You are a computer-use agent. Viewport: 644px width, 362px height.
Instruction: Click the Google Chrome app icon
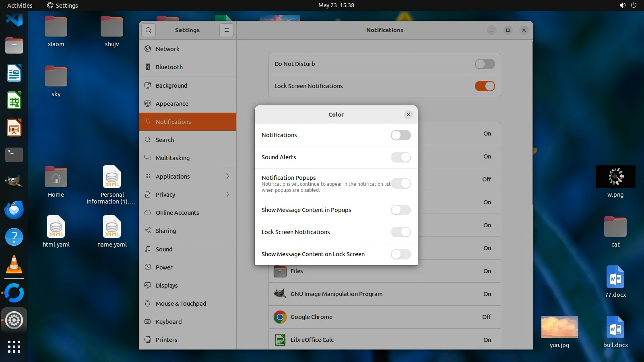click(280, 317)
